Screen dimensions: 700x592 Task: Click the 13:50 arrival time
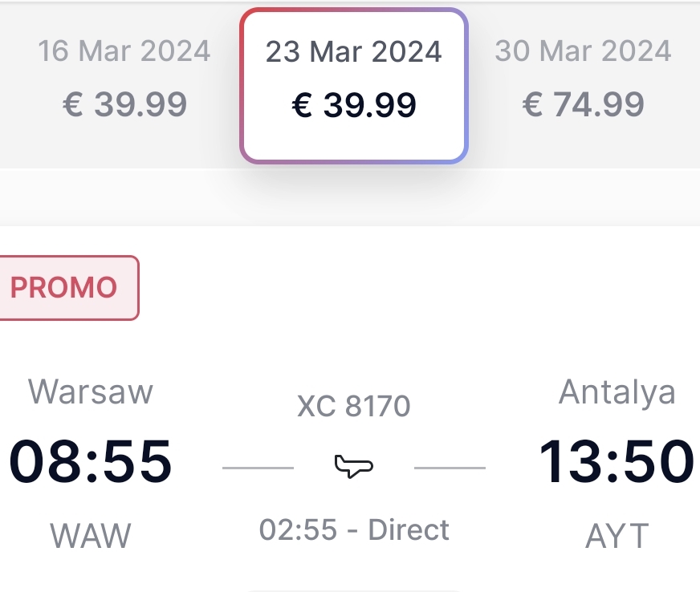[617, 461]
